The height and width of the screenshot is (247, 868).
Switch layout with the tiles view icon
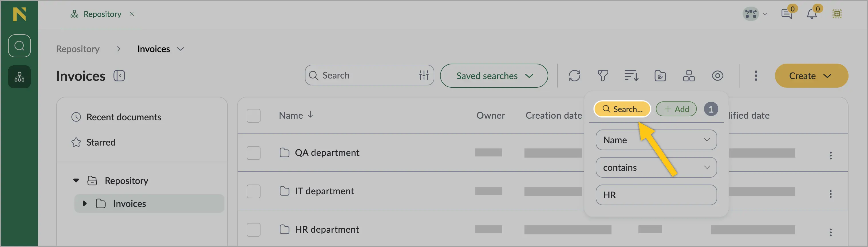point(689,76)
